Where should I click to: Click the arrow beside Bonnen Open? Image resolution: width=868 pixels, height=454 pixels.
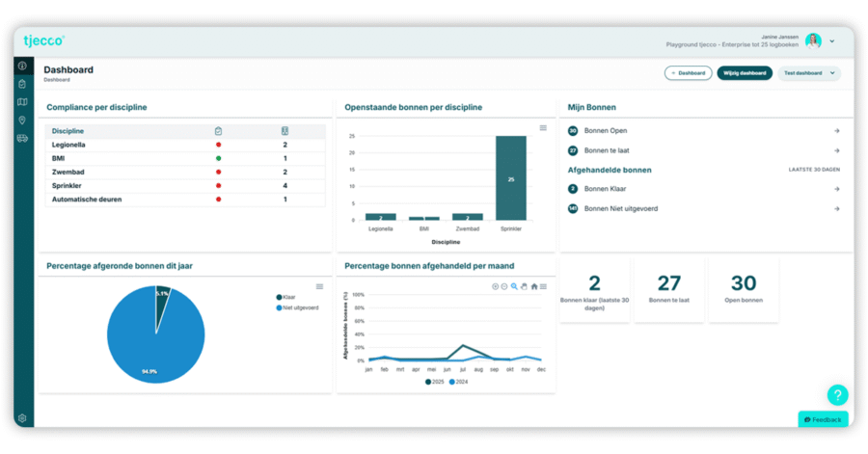[x=837, y=131]
